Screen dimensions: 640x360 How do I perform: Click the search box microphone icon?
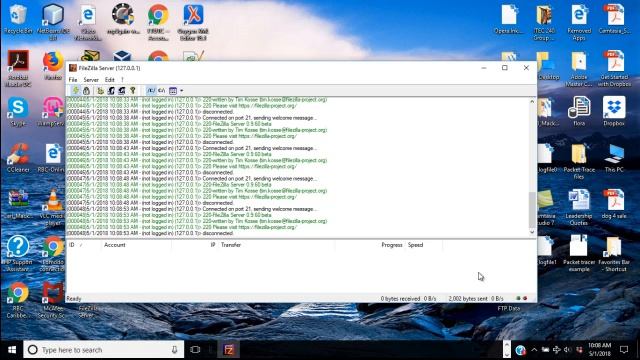(x=175, y=350)
